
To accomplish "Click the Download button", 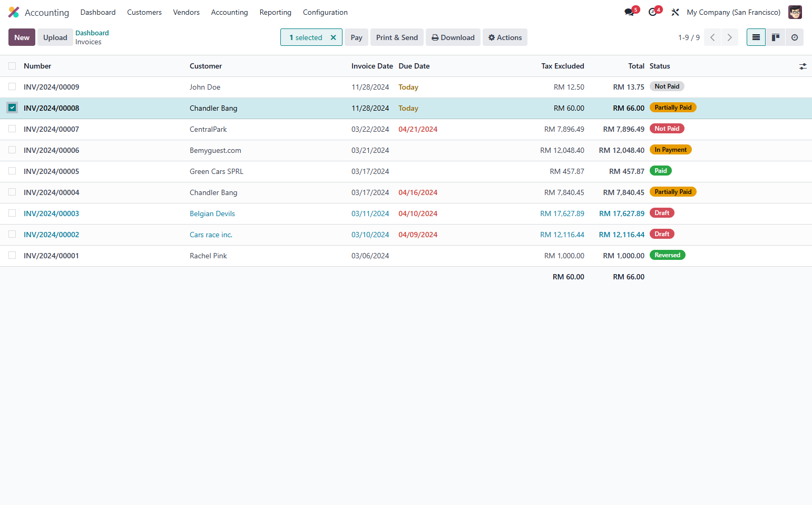I will [453, 37].
